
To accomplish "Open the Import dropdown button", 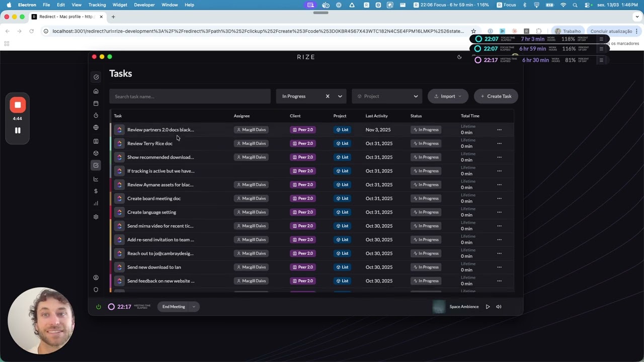I will tap(448, 96).
